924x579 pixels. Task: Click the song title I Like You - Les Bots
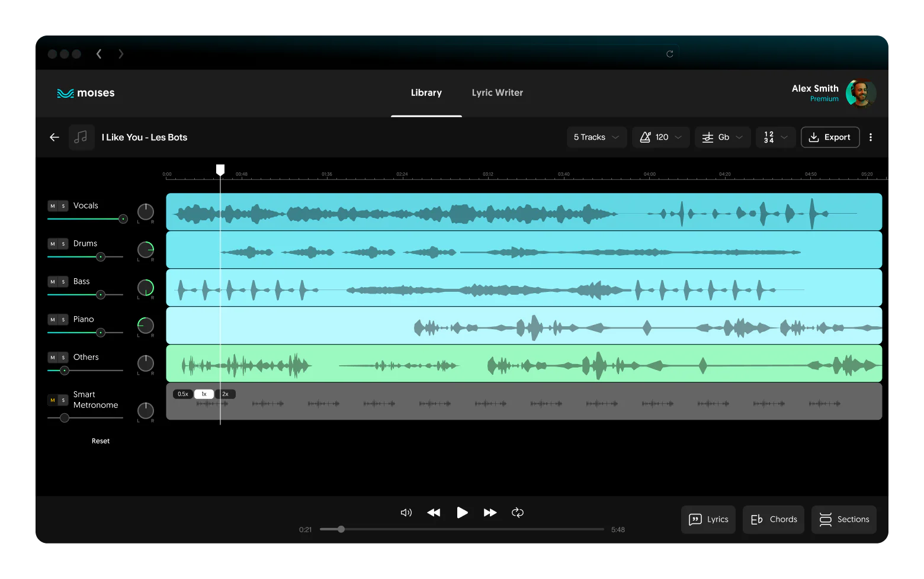[x=145, y=137]
